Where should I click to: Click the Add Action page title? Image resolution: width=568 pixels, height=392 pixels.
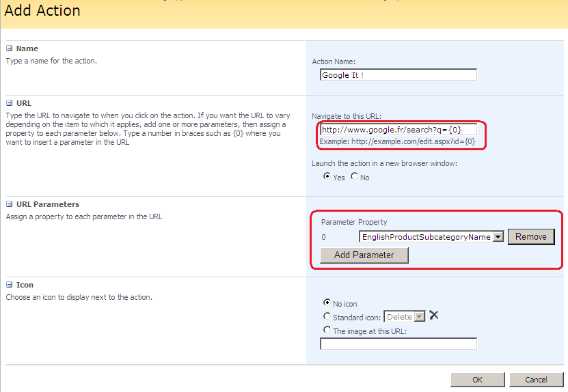[42, 11]
